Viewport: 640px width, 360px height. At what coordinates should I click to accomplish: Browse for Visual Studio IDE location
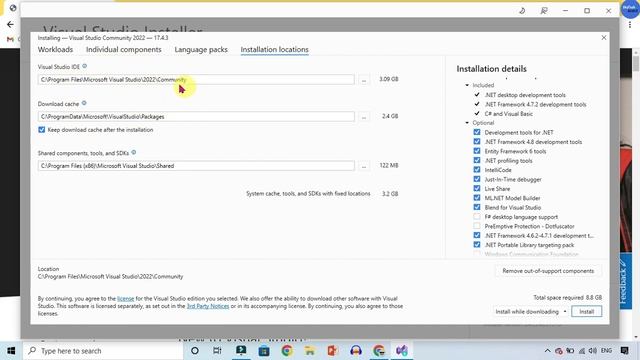click(364, 80)
